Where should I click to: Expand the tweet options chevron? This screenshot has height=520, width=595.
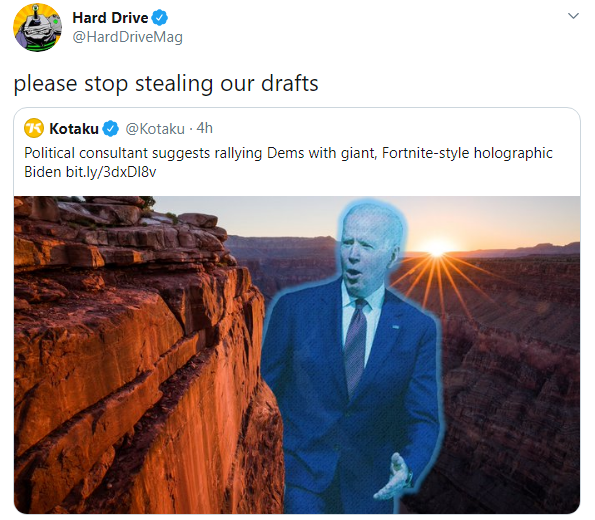pos(573,16)
